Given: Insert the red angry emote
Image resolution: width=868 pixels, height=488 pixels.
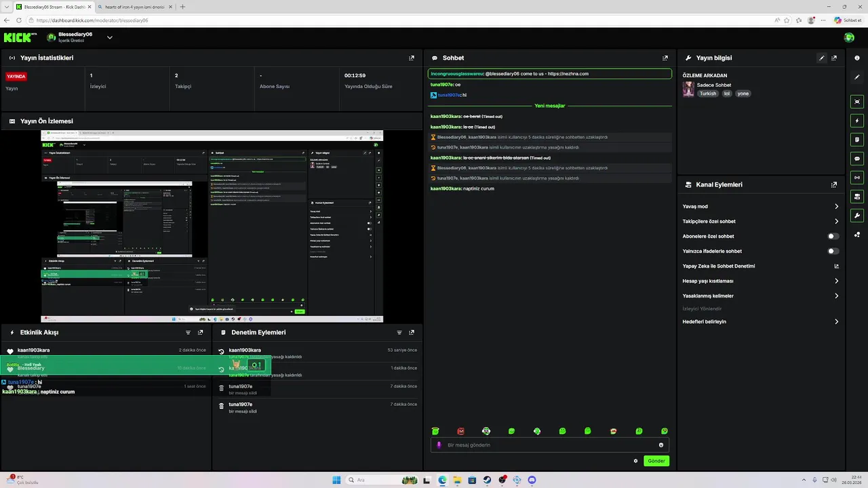Looking at the screenshot, I should tap(461, 431).
